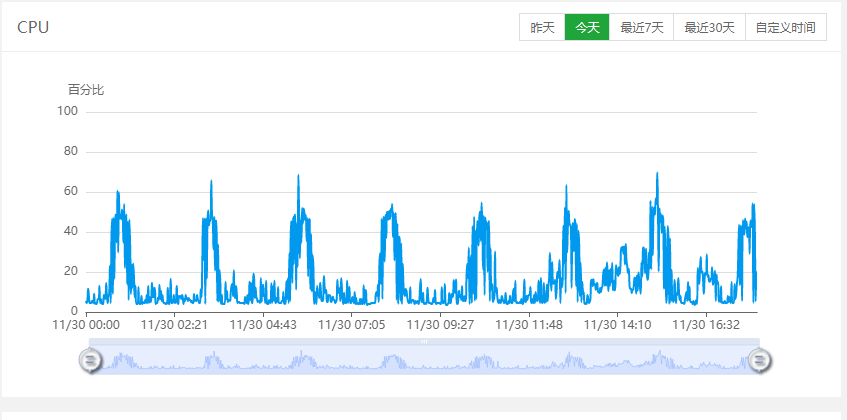Select the 今天 time range tab

click(587, 27)
